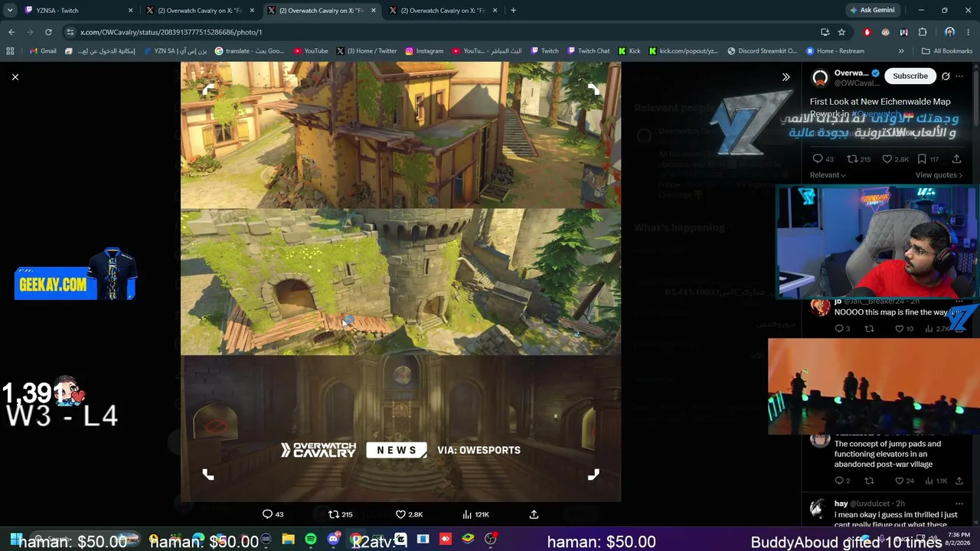Repost the main tweet in side panel (215)

tap(858, 159)
